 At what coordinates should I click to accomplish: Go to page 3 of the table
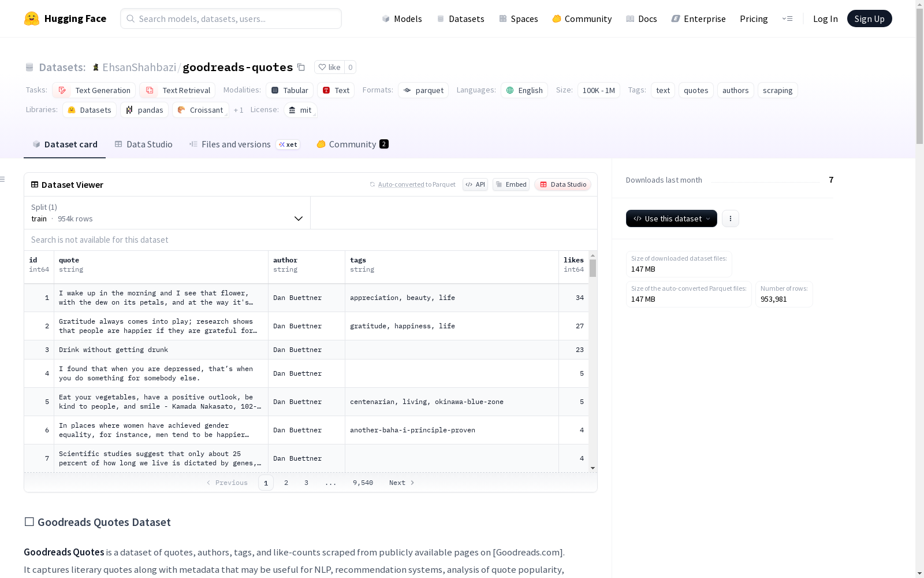coord(306,483)
